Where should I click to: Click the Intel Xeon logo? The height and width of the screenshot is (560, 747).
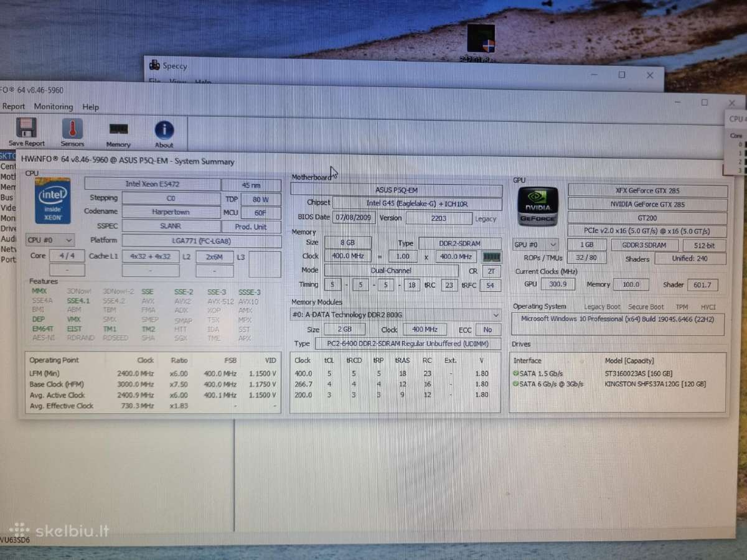point(53,201)
